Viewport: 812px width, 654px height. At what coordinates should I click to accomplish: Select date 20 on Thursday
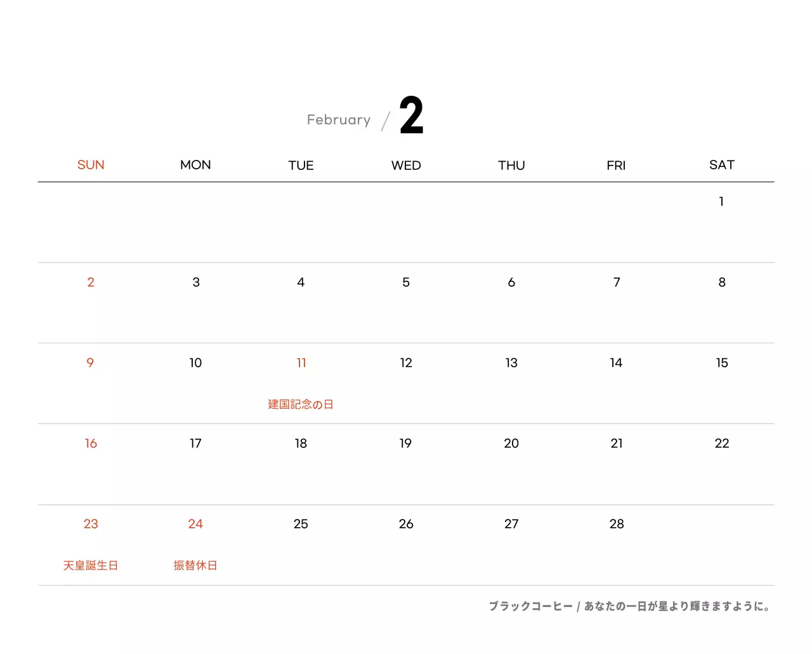click(x=511, y=443)
